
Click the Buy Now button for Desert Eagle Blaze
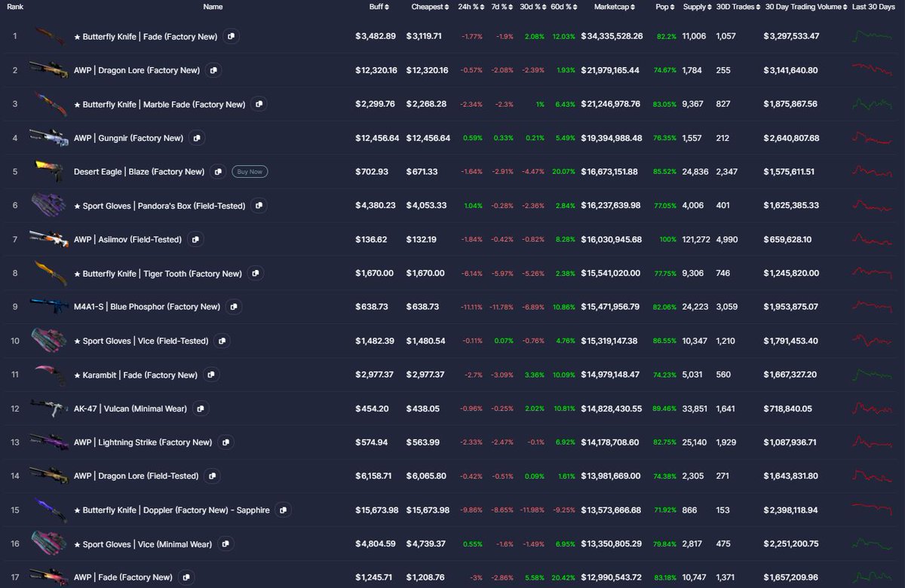(x=250, y=172)
